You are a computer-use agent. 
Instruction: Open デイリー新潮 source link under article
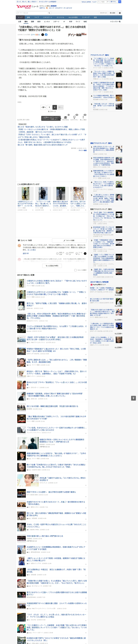82,150
